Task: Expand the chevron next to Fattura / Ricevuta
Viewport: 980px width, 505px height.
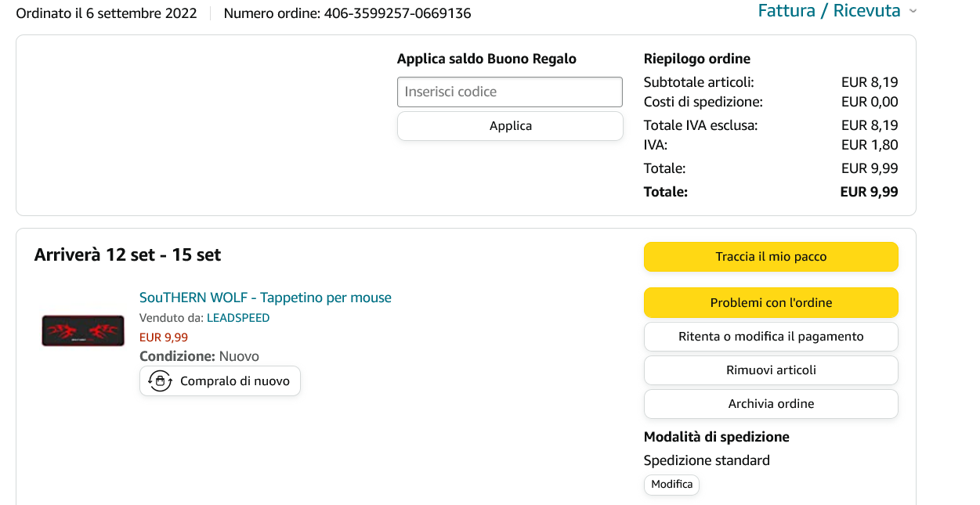Action: pyautogui.click(x=913, y=12)
